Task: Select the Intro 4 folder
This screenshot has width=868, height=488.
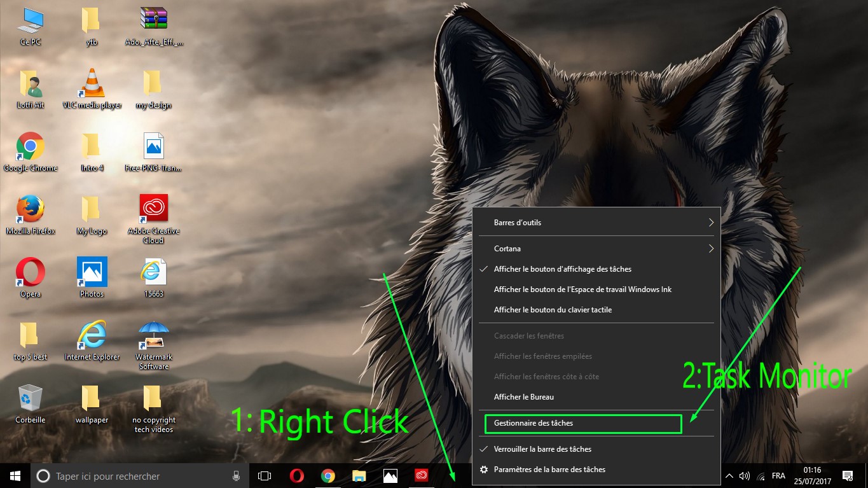Action: pyautogui.click(x=92, y=152)
